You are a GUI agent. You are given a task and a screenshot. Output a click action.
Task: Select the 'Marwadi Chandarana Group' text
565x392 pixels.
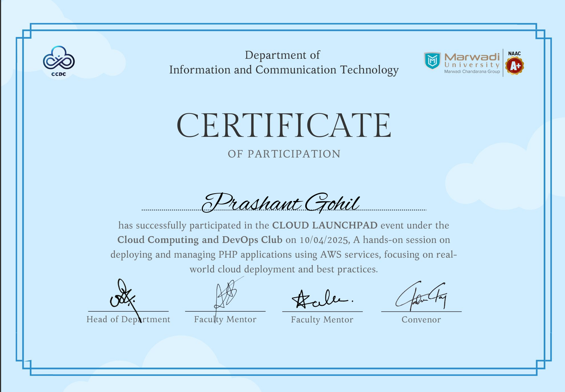(472, 72)
